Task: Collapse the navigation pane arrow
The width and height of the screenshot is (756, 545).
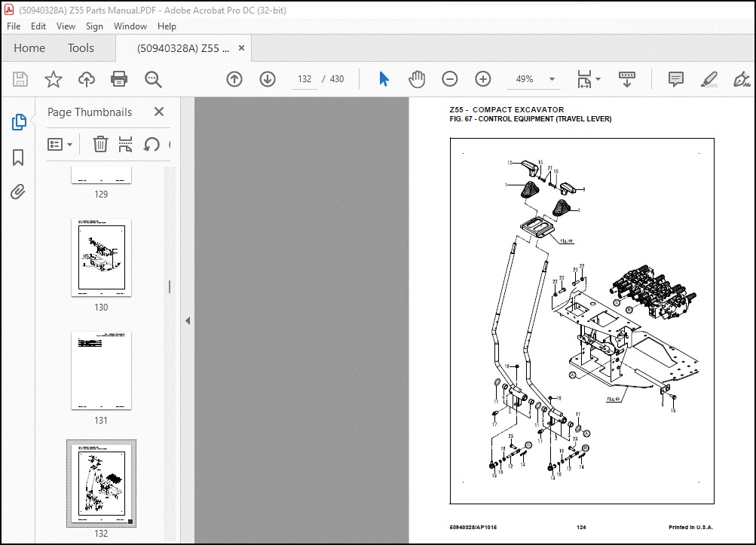Action: pyautogui.click(x=188, y=320)
